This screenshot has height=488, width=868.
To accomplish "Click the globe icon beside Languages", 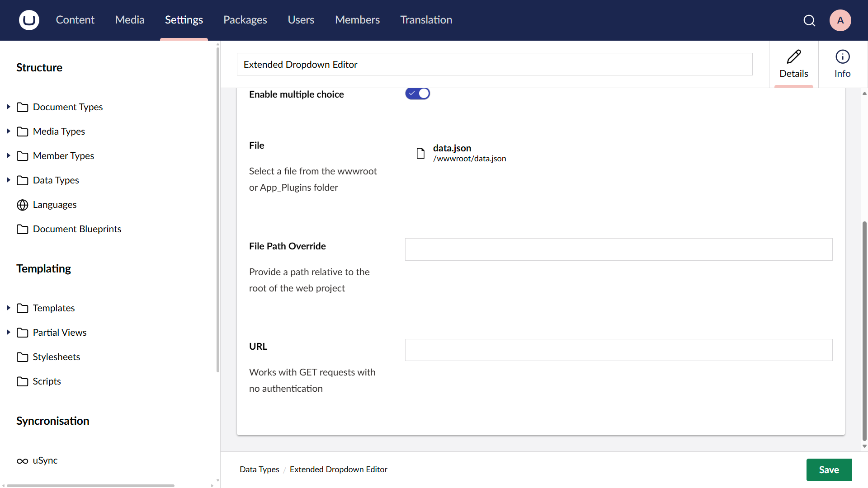I will tap(23, 205).
